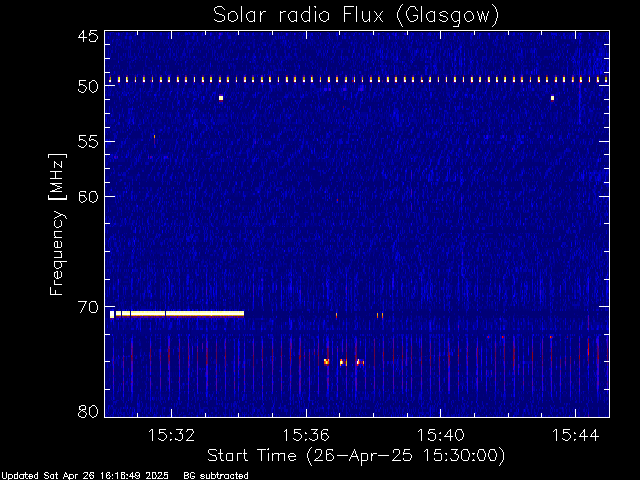
Task: Click the '70' frequency tick label
Action: click(88, 307)
